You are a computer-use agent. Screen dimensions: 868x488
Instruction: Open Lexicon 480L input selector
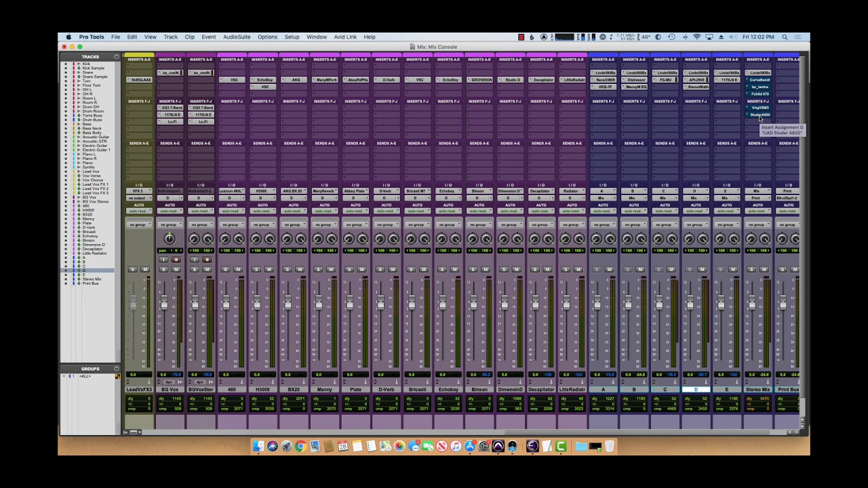231,191
